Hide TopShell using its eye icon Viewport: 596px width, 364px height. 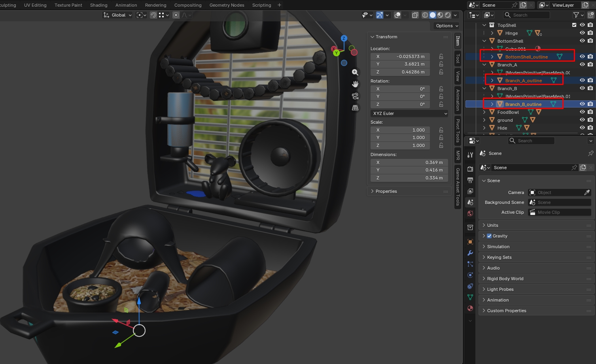pyautogui.click(x=582, y=25)
